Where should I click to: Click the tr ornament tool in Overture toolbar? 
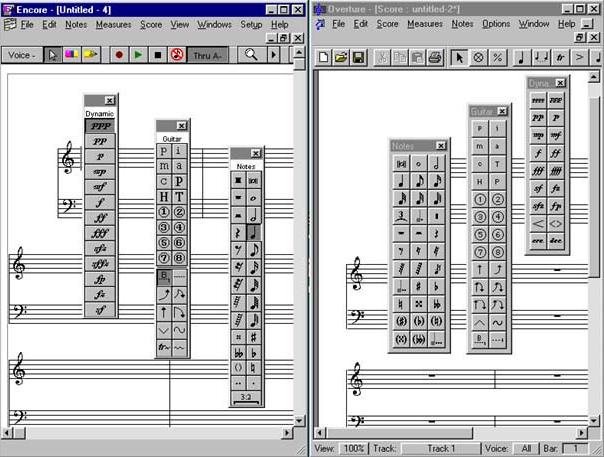coord(560,57)
